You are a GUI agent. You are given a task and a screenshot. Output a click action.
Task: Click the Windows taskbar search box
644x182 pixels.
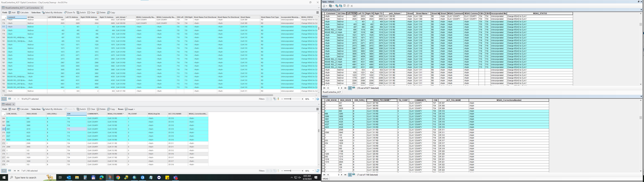(32, 177)
